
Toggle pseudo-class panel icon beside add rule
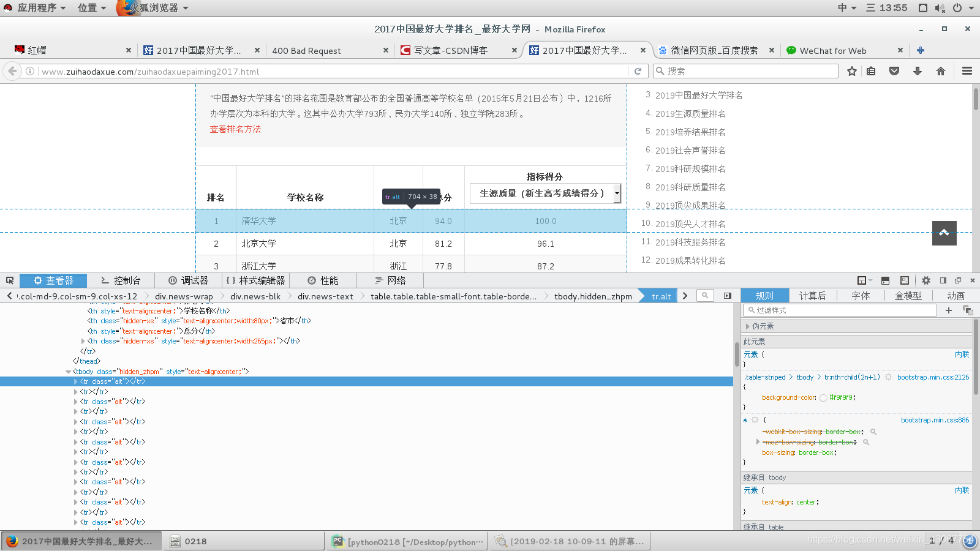(968, 310)
